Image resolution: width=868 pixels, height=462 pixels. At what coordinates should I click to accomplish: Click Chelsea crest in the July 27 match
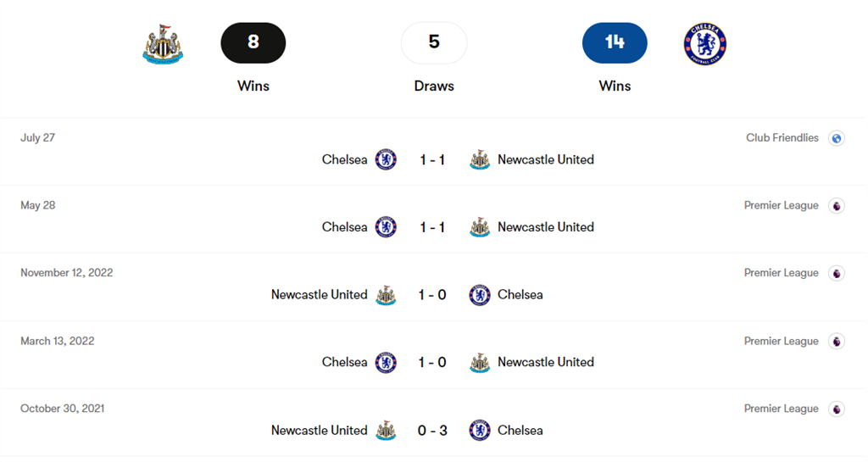tap(387, 159)
